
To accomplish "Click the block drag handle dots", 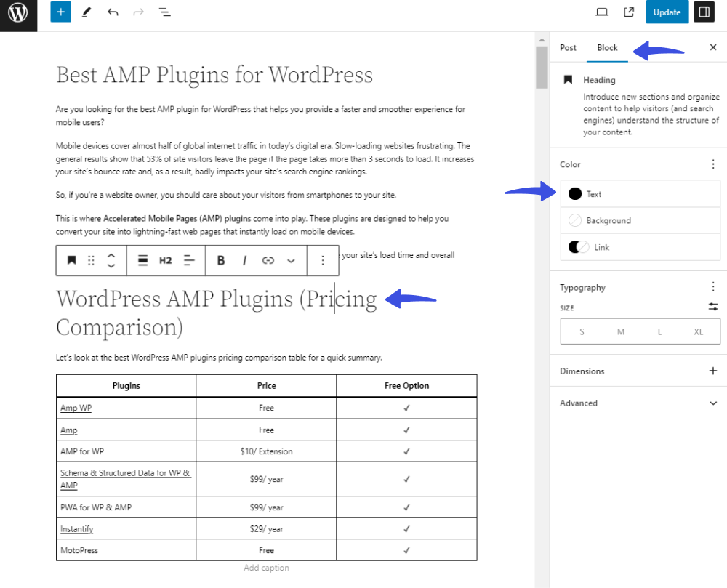I will point(91,260).
